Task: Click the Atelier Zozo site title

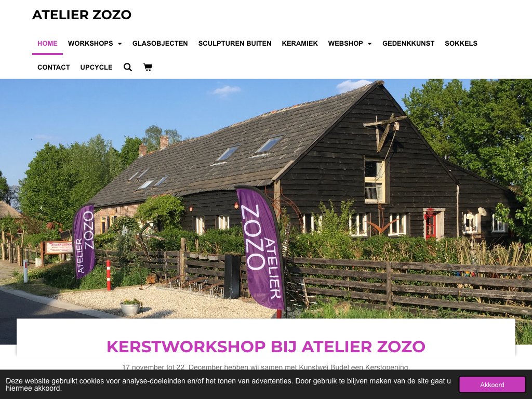Action: click(82, 15)
